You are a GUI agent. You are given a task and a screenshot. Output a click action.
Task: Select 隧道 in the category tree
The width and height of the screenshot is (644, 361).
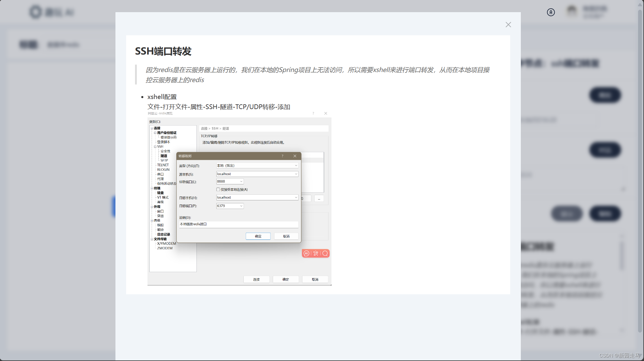(x=164, y=156)
